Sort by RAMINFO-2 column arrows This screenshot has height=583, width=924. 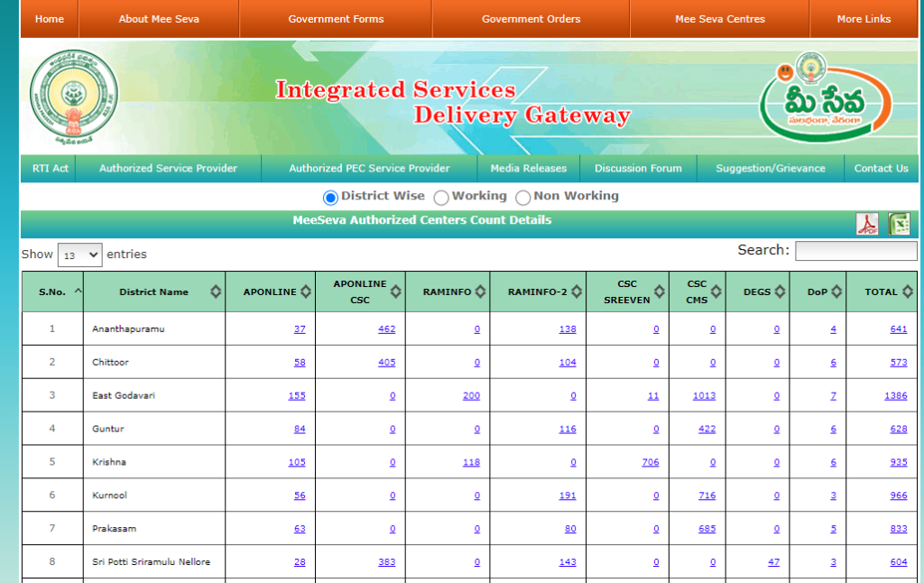pyautogui.click(x=577, y=291)
